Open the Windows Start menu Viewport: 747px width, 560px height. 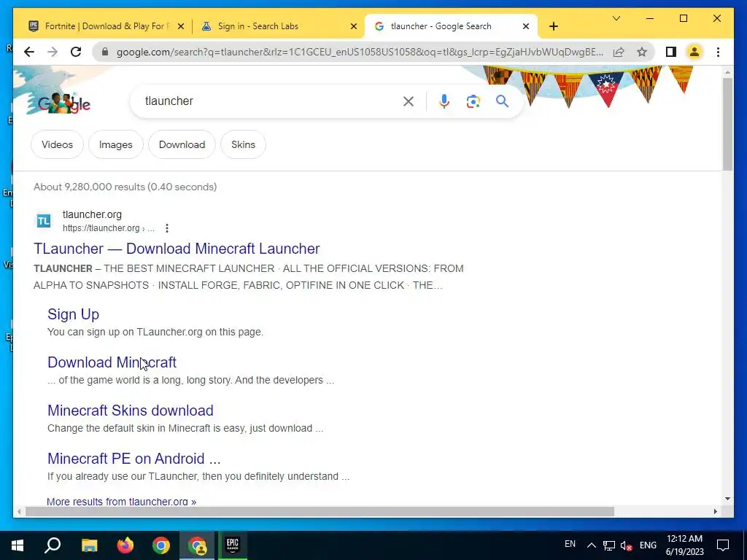coord(18,545)
